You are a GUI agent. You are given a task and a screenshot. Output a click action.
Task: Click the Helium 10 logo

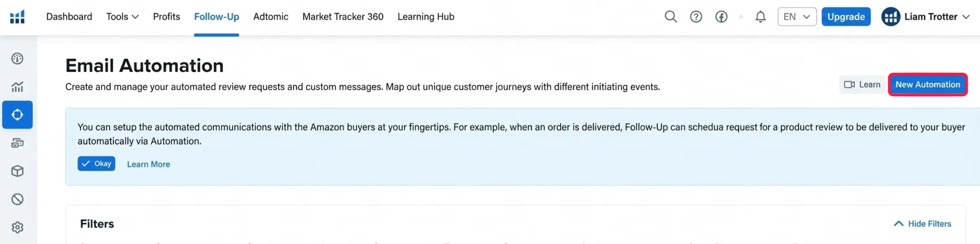coord(17,17)
